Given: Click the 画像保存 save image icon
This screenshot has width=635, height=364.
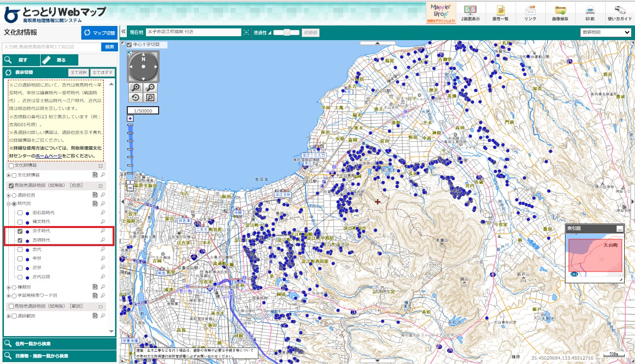Looking at the screenshot, I should click(560, 13).
